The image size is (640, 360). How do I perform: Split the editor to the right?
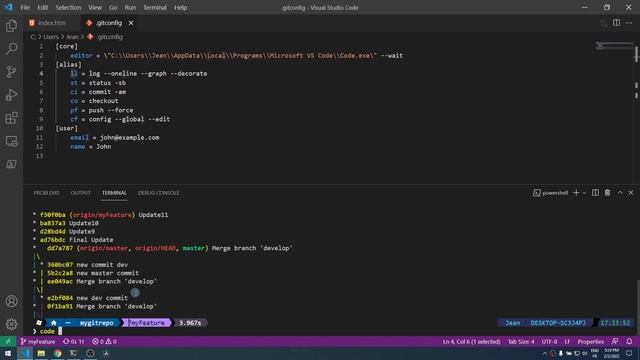tap(616, 23)
